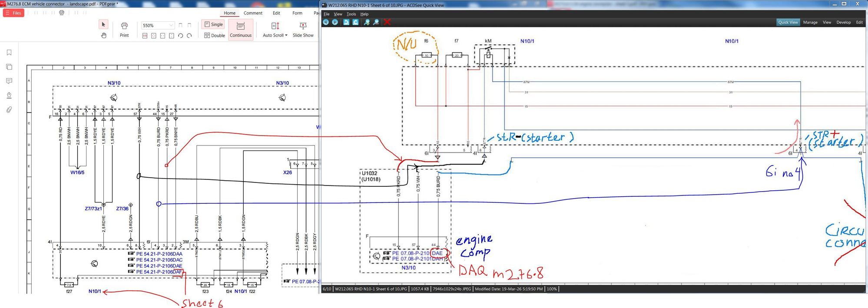Open the bookmarks panel in the sidebar
The image size is (868, 308).
coord(9,53)
